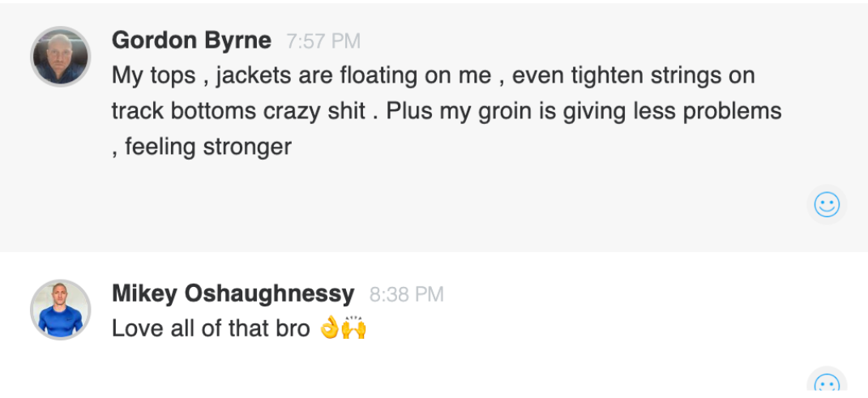This screenshot has width=868, height=398.
Task: Add an emoji reaction to Gordon Byrne's message
Action: (826, 205)
